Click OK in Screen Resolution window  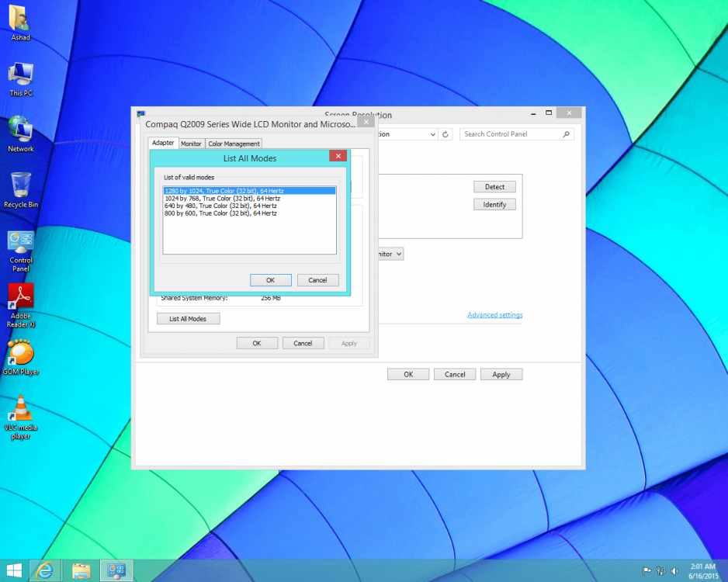point(408,375)
